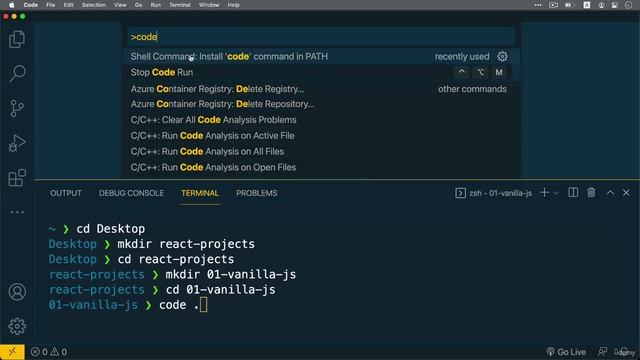
Task: Open the Extensions view
Action: point(17,178)
